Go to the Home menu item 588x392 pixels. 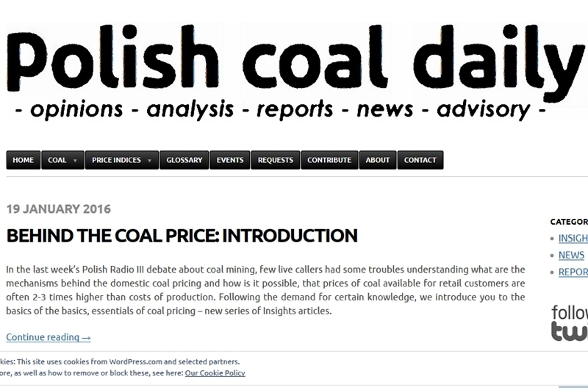pyautogui.click(x=23, y=160)
